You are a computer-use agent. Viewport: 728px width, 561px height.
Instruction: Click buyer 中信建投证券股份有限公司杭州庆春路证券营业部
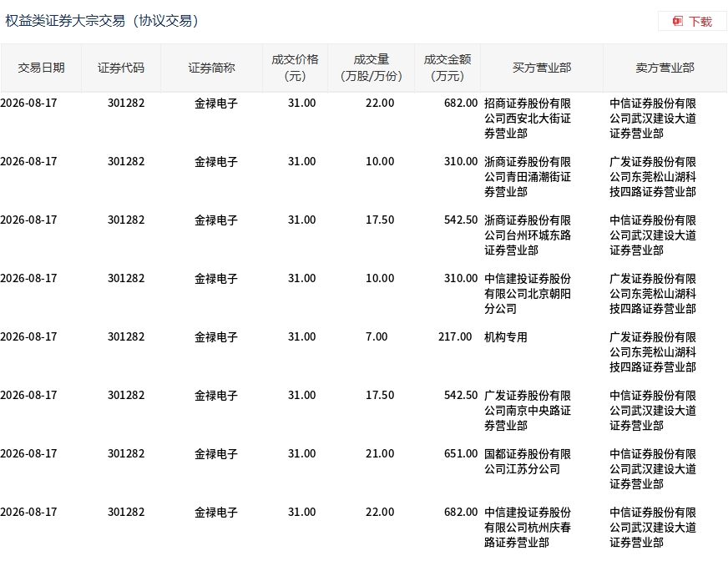(x=528, y=528)
